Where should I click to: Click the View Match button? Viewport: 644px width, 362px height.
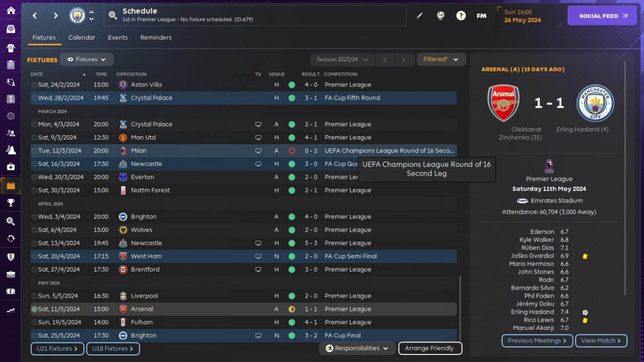coord(601,341)
